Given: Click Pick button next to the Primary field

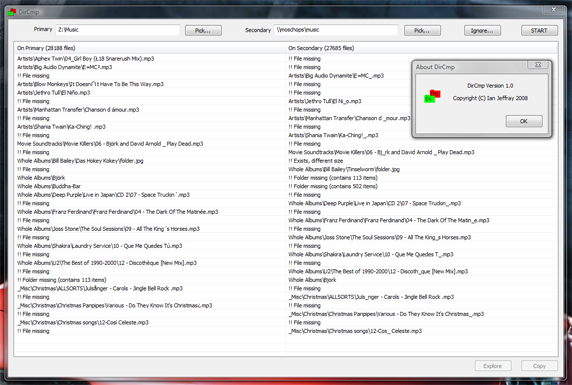Looking at the screenshot, I should pos(203,30).
